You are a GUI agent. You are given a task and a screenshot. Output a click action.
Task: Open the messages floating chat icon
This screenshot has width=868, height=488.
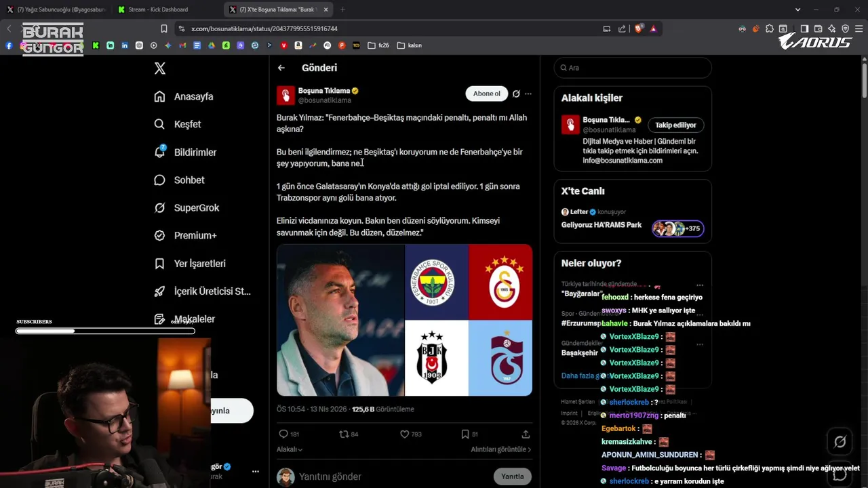coord(840,473)
